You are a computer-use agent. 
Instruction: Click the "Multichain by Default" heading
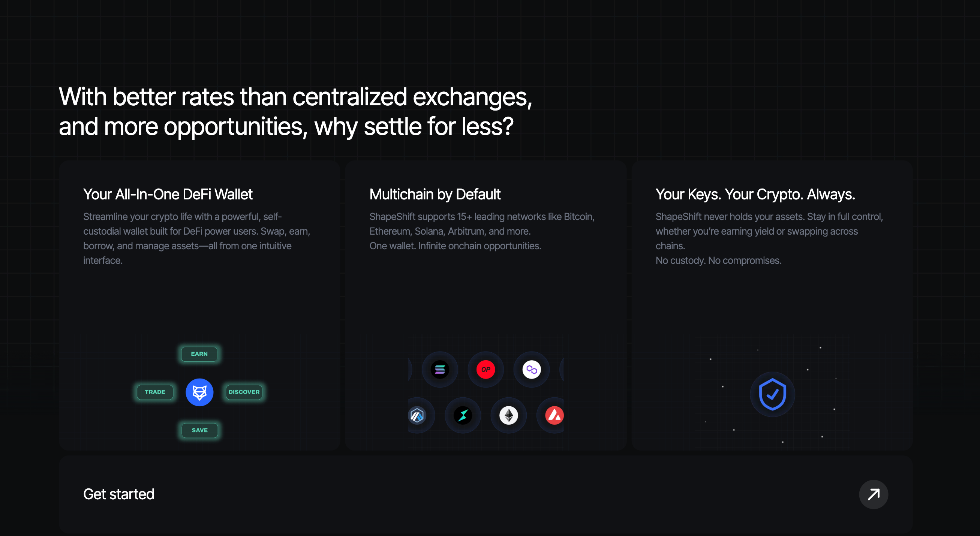tap(435, 195)
